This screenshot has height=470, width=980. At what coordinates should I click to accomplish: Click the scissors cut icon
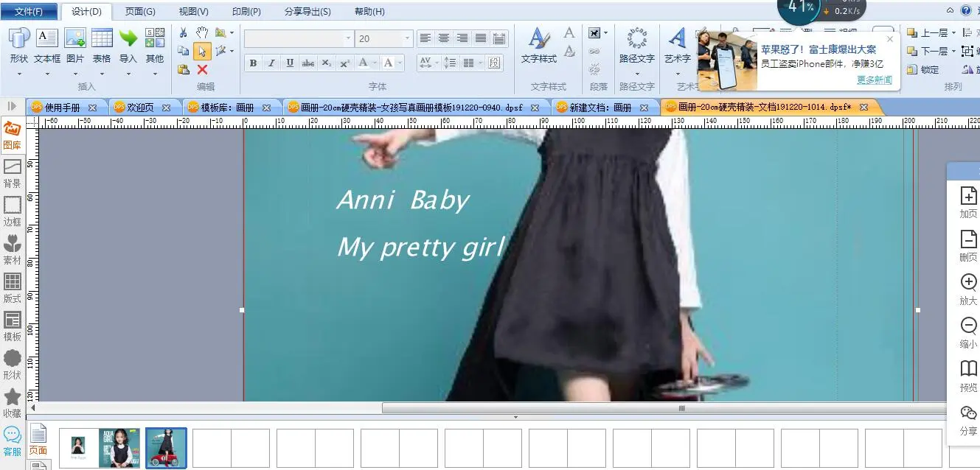(184, 33)
